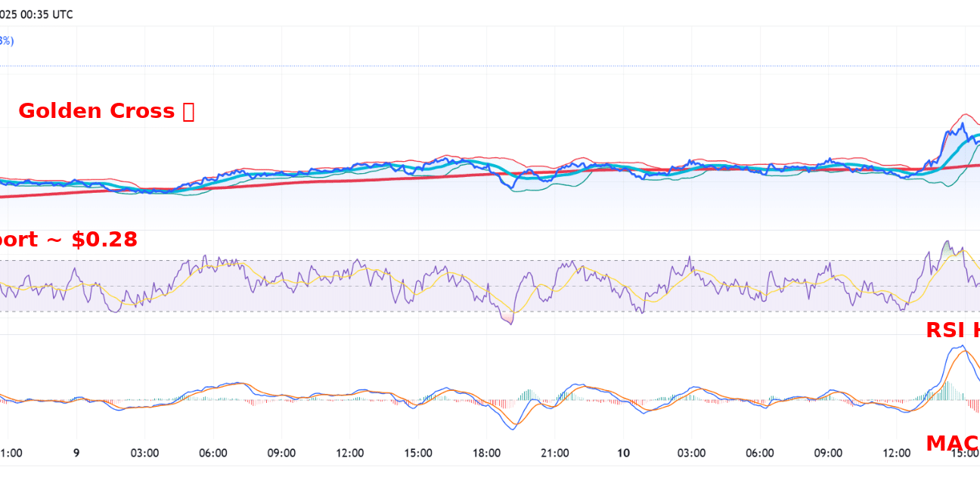
Task: Click the ~ $0.28 support annotation text
Action: click(x=69, y=240)
